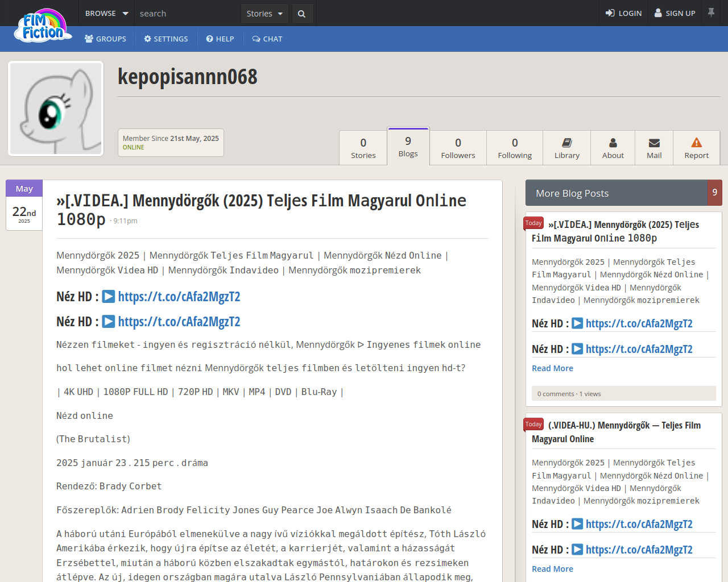Click the '(The Brutalist)' text line
This screenshot has width=728, height=582.
pyautogui.click(x=93, y=439)
